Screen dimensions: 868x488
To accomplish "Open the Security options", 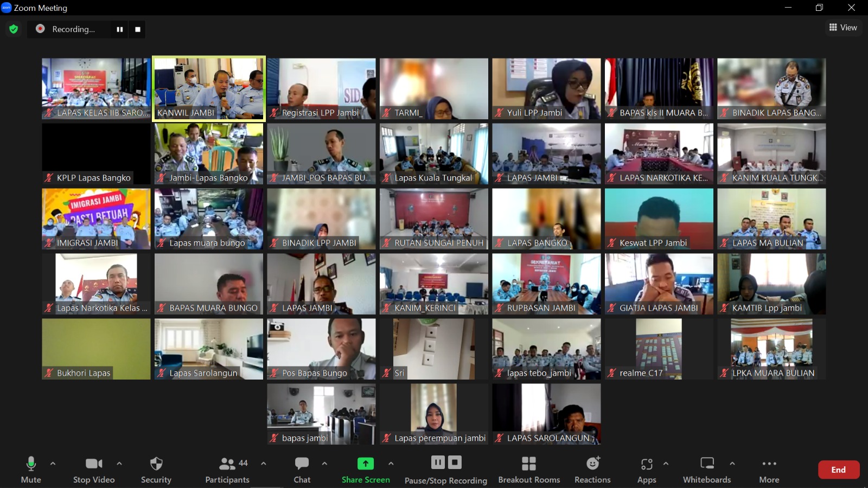I will pos(156,470).
